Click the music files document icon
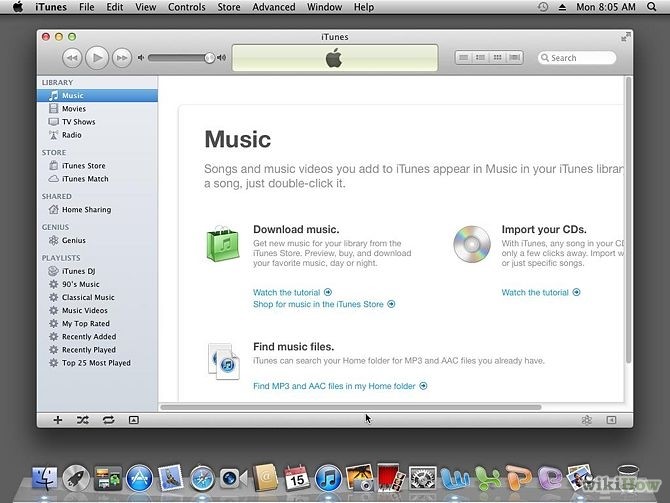 tap(223, 361)
